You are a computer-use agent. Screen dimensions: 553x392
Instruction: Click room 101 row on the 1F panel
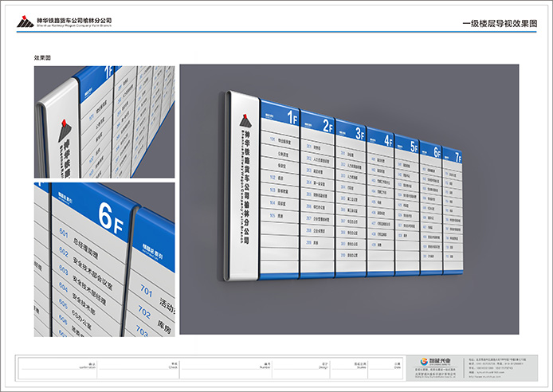[280, 141]
